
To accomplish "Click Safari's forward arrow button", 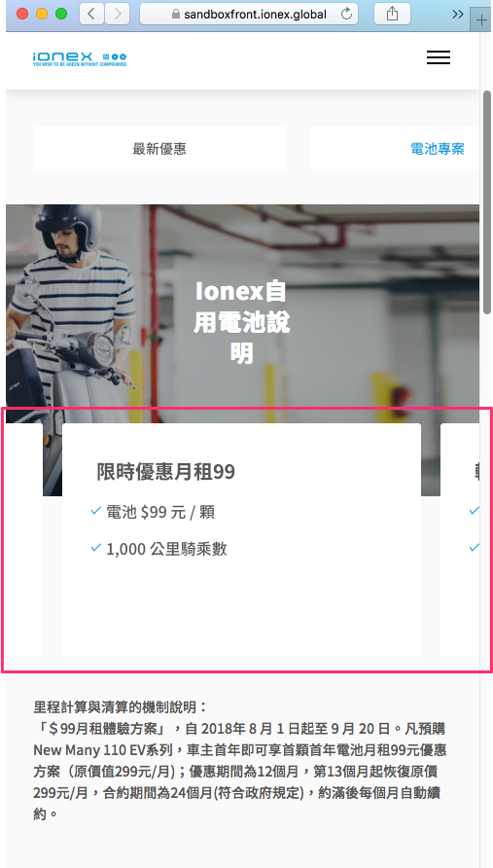I will pyautogui.click(x=117, y=14).
